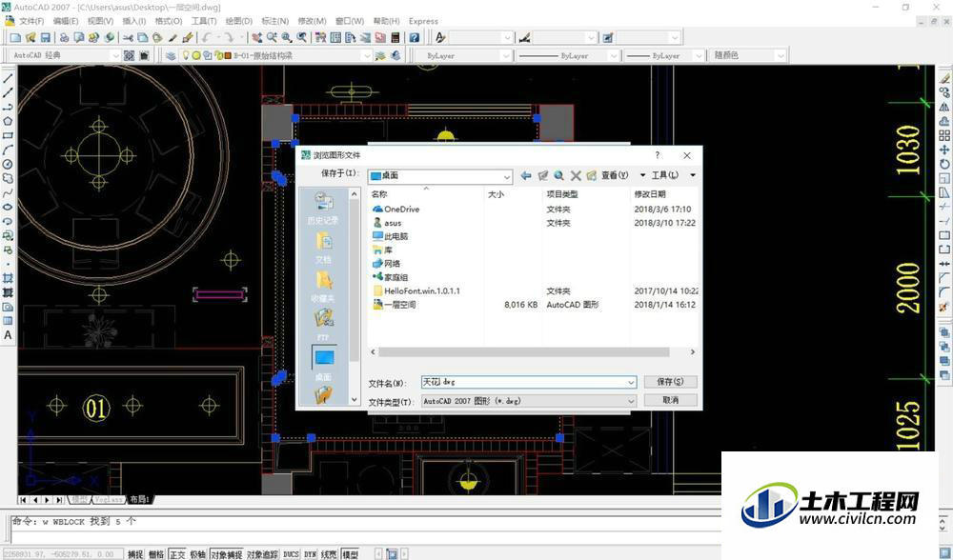Open the Layer Properties Manager icon
Image resolution: width=953 pixels, height=560 pixels.
(171, 55)
